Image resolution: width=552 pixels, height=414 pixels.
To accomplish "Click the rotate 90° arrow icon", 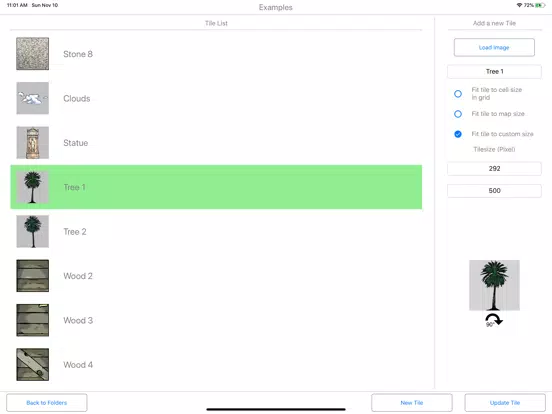I will [x=494, y=320].
